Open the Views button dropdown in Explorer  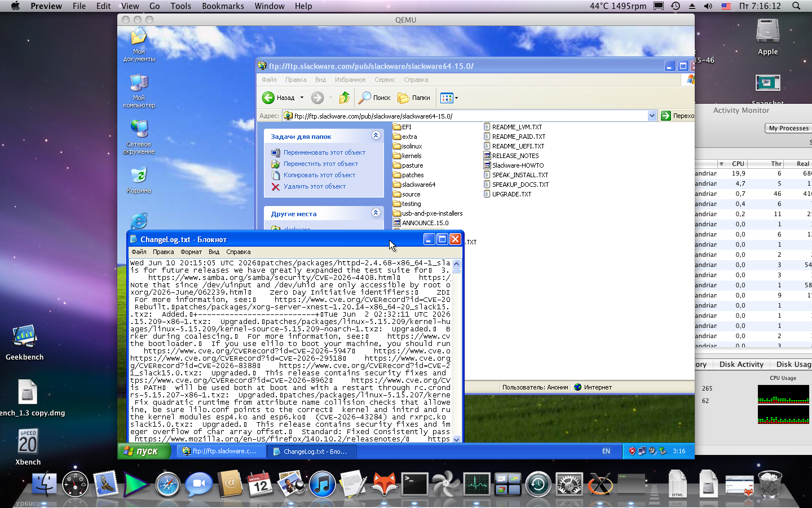click(x=449, y=98)
